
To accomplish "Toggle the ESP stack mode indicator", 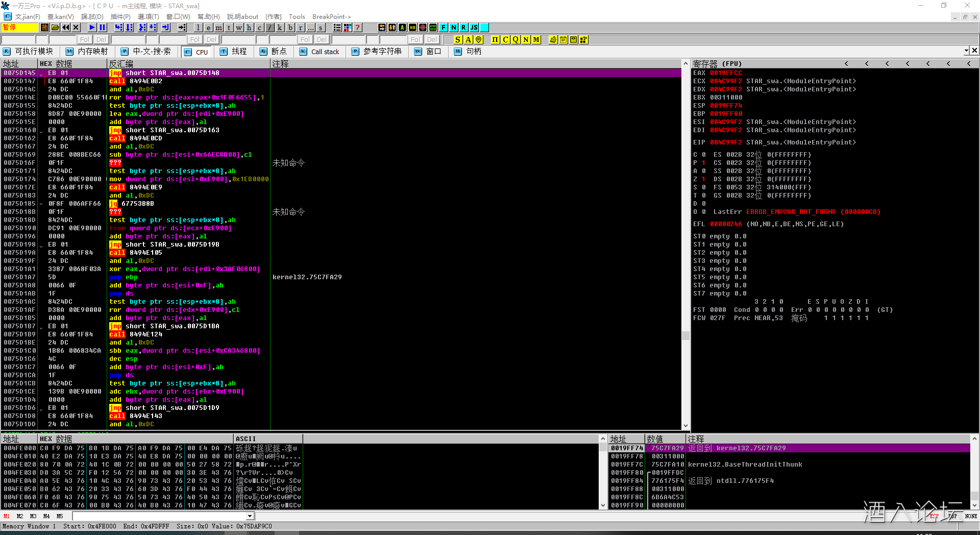I will (934, 516).
